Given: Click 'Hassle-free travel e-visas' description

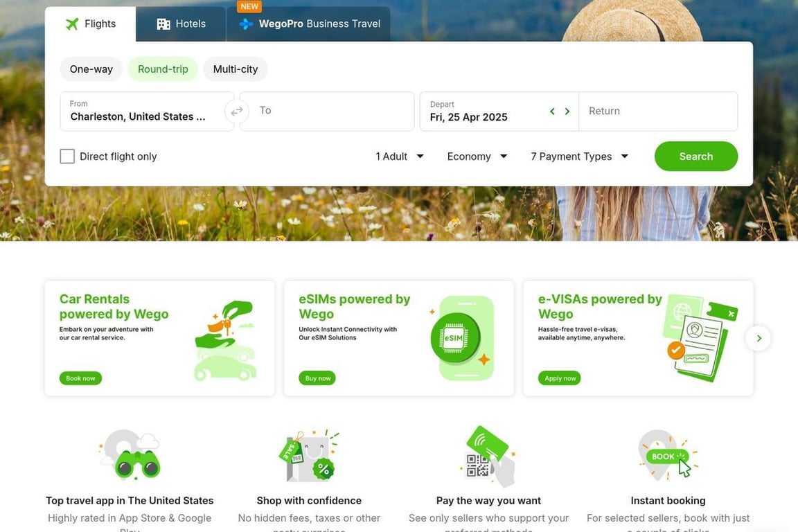Looking at the screenshot, I should click(581, 333).
